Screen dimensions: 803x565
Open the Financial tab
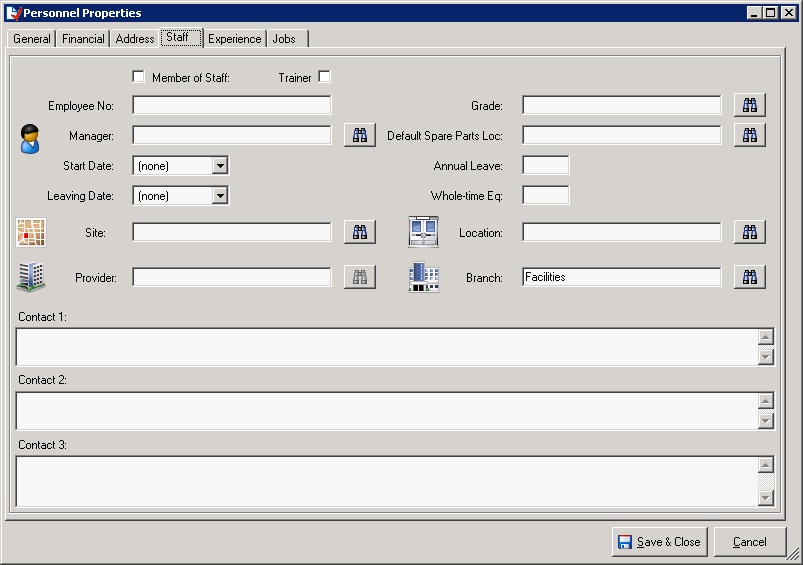point(83,39)
